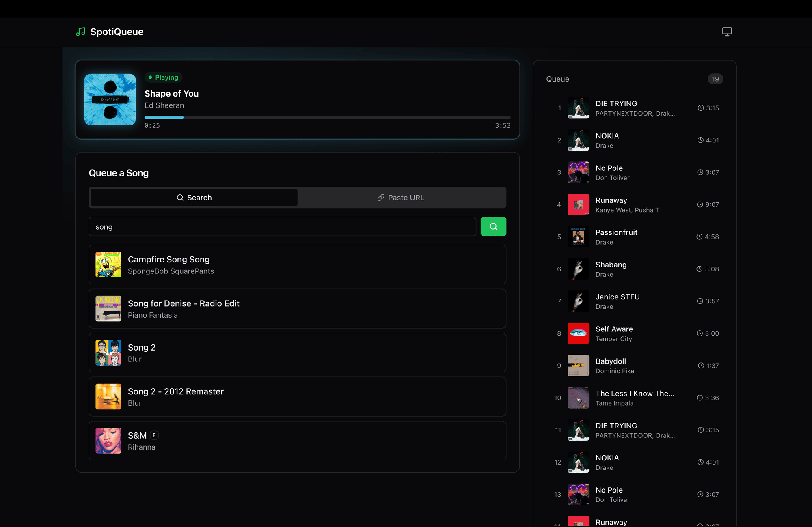Viewport: 812px width, 527px height.
Task: Switch to the Paste URL tab
Action: point(401,198)
